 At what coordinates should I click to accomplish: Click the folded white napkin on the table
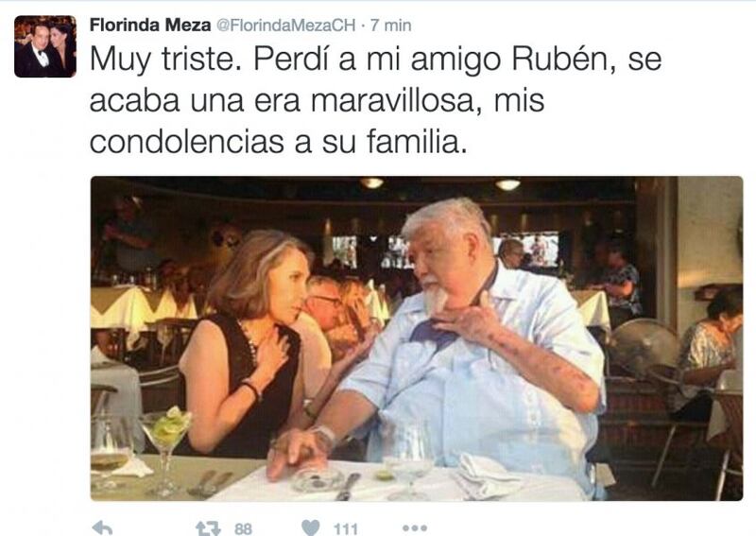click(487, 475)
